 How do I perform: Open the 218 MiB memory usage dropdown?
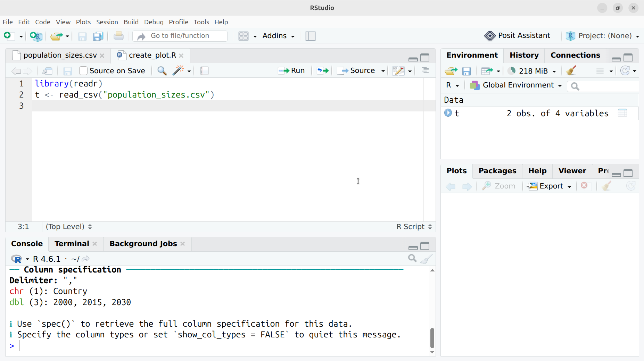(532, 71)
